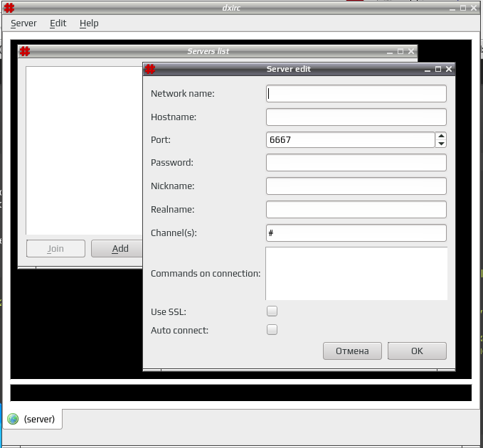This screenshot has height=448, width=483.
Task: Click the globe icon on server tab
Action: 13,419
